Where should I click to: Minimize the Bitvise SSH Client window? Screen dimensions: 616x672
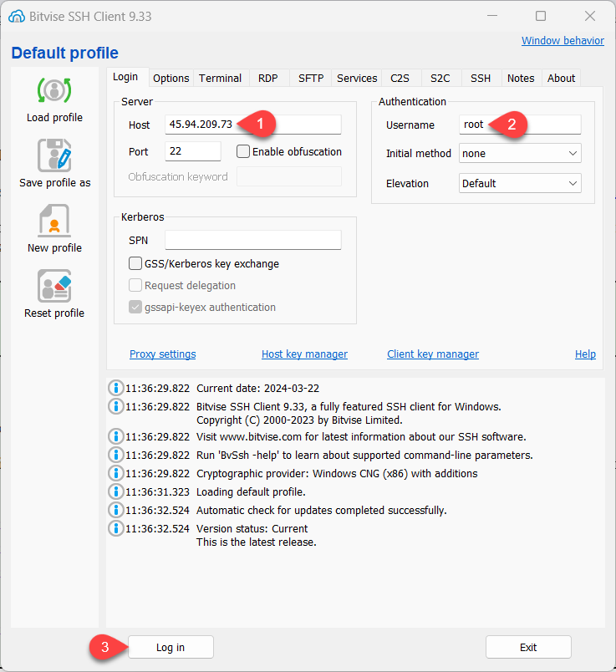click(492, 16)
